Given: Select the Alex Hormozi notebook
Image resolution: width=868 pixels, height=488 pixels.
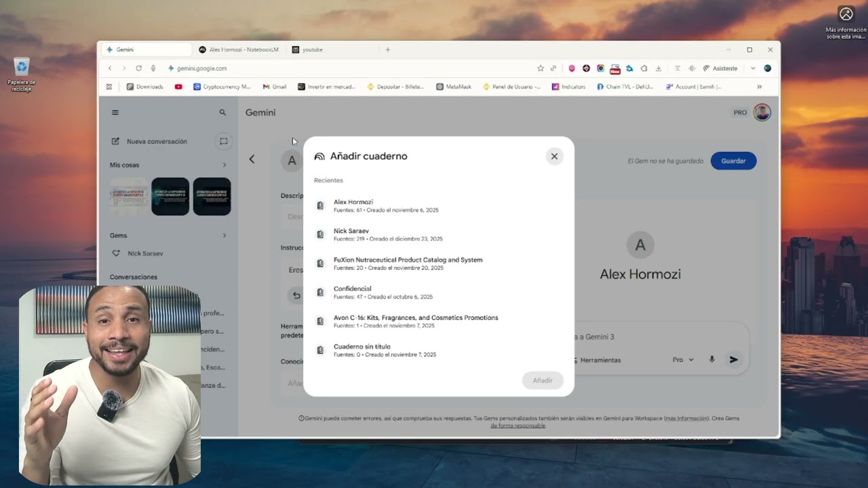Looking at the screenshot, I should click(x=438, y=205).
